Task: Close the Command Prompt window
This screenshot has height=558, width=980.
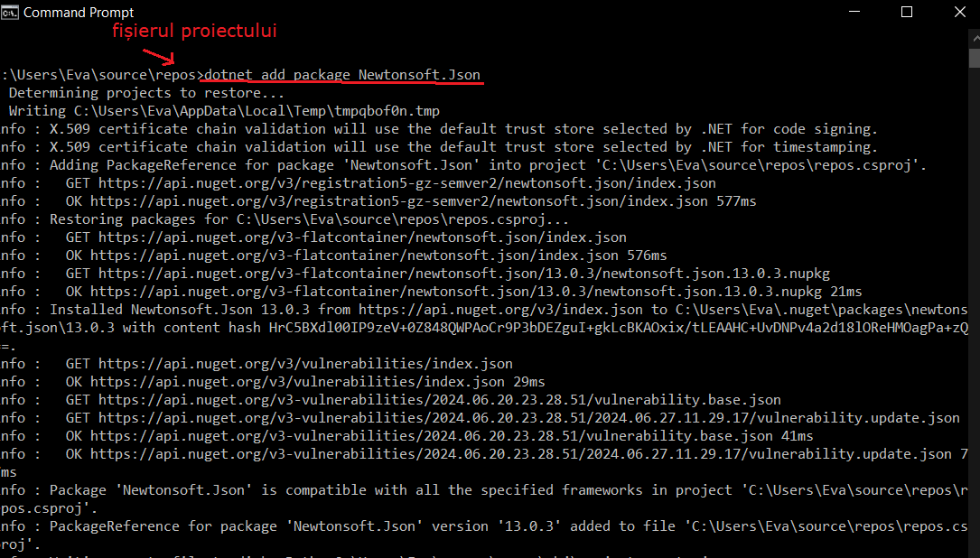Action: 959,12
